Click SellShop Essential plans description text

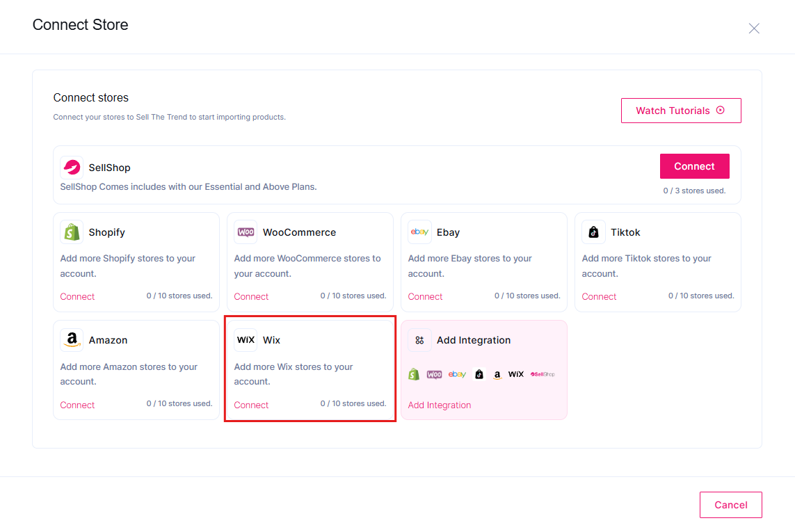pyautogui.click(x=188, y=186)
